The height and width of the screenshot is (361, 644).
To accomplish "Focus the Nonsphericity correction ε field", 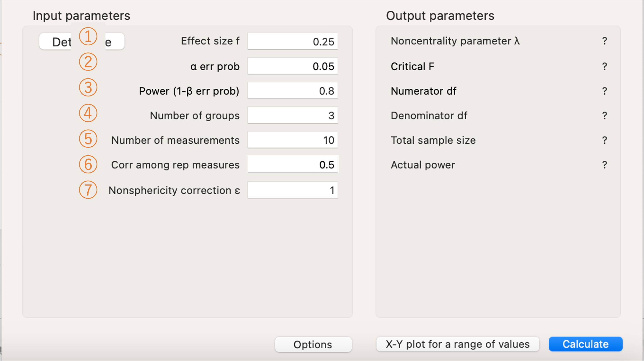I will 293,190.
